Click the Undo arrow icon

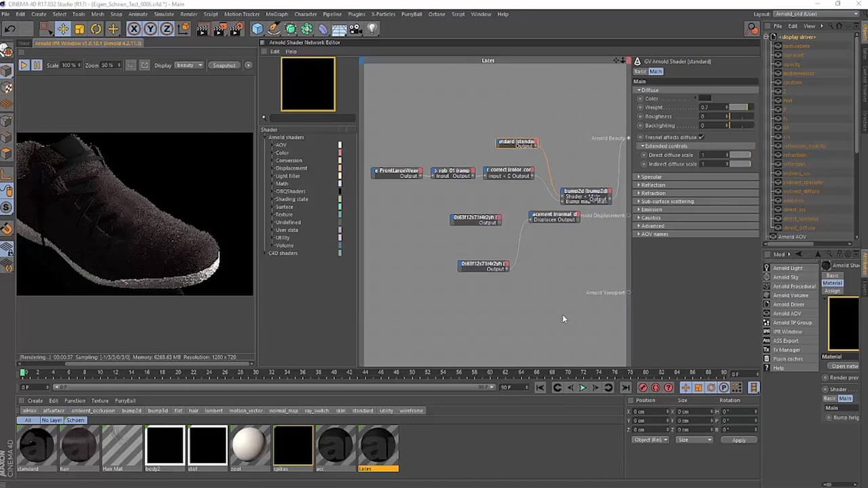coord(10,28)
